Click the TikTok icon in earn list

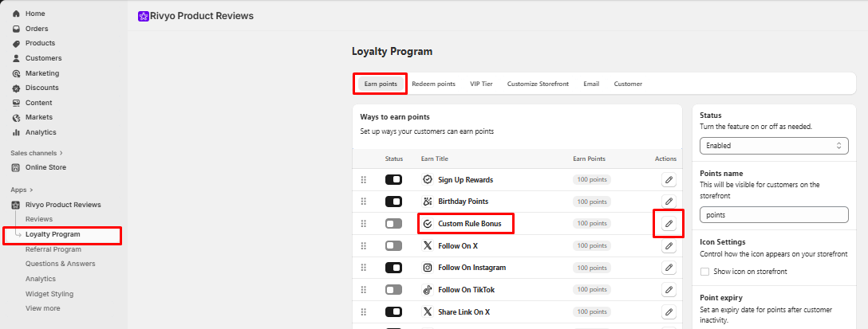[x=428, y=290]
